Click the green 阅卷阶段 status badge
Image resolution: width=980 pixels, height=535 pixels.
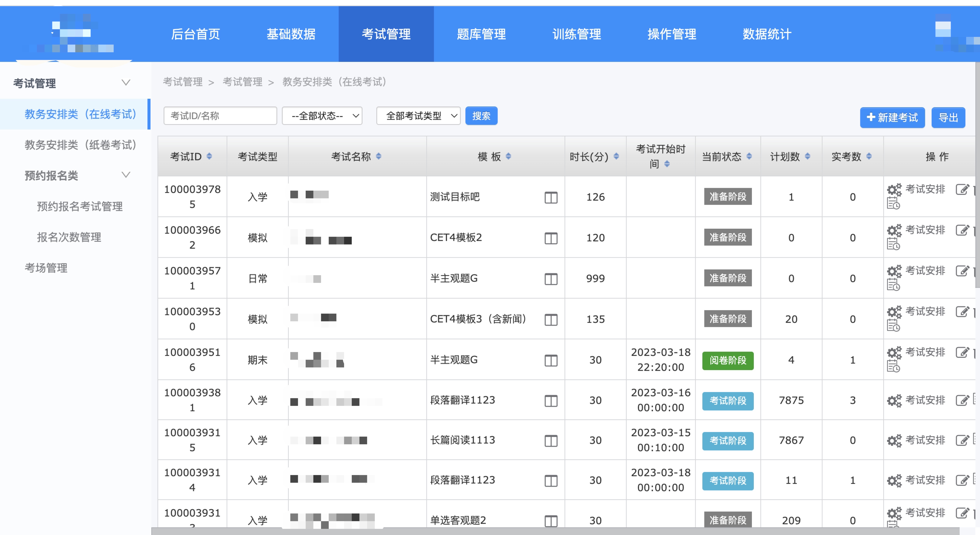[728, 361]
